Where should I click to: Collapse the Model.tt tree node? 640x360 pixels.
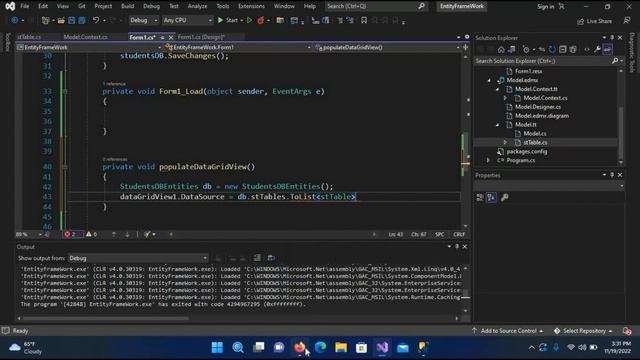497,125
